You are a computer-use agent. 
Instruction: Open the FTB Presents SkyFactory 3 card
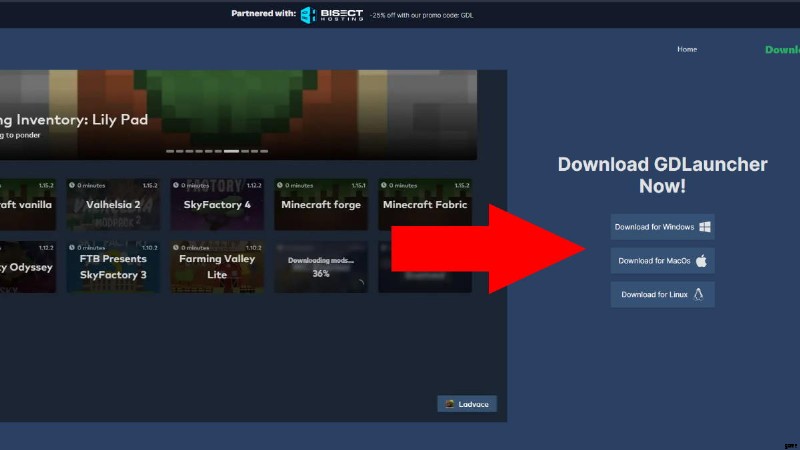tap(113, 267)
